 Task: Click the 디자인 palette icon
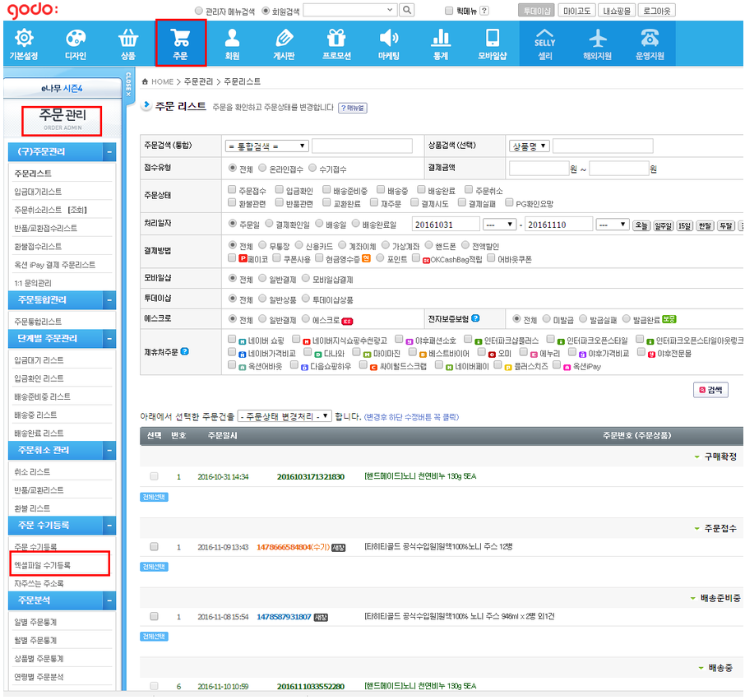[76, 38]
